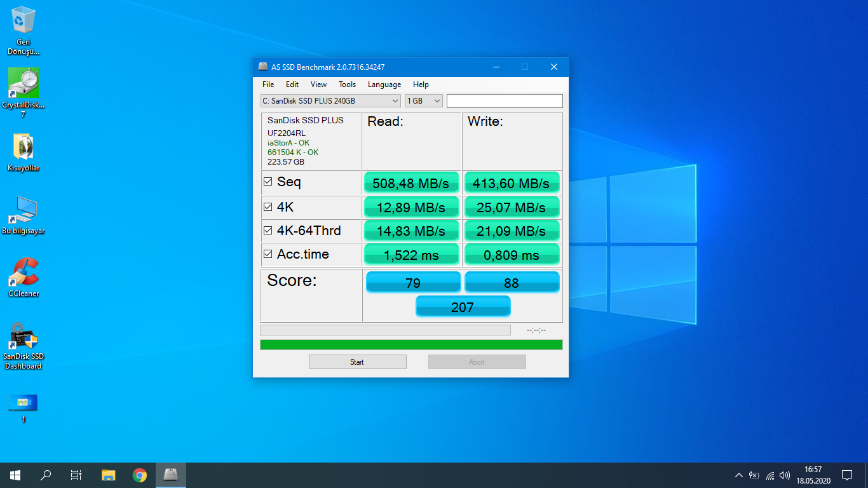The image size is (868, 488).
Task: Click the 661504 K - OK alignment text
Action: coord(293,152)
